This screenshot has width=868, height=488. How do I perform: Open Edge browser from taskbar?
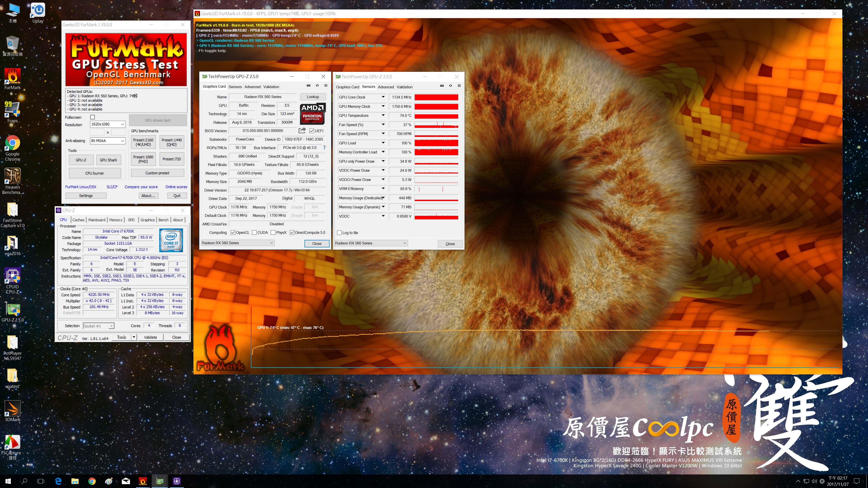(x=58, y=481)
